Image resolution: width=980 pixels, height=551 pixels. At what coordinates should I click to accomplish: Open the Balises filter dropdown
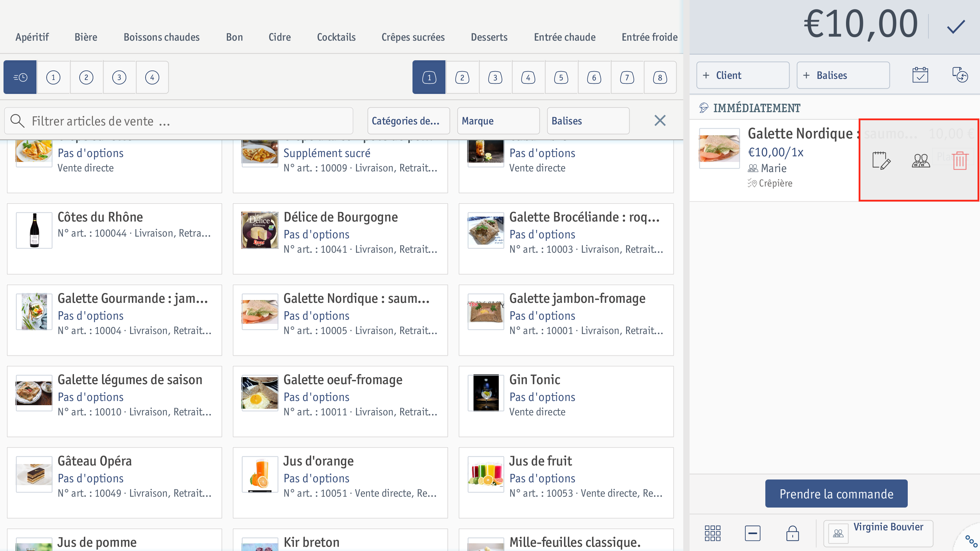[x=588, y=121]
